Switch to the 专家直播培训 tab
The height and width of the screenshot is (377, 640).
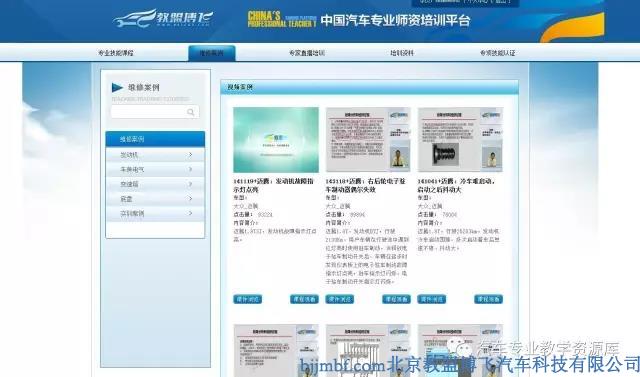(x=307, y=53)
